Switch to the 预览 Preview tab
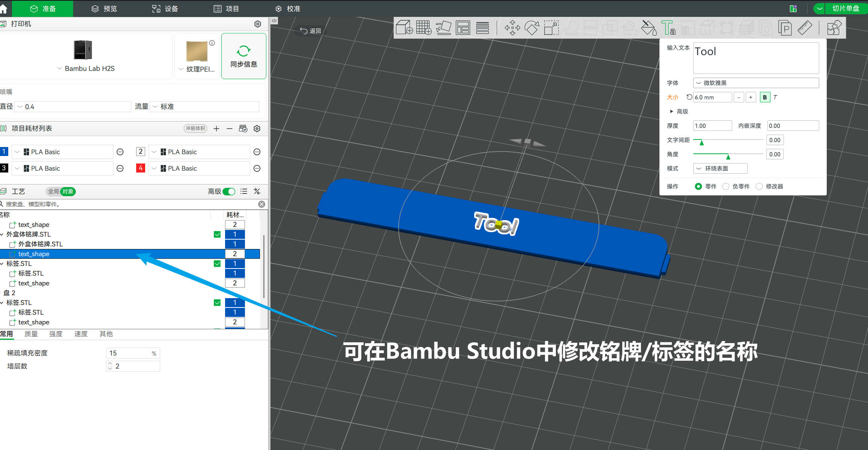 [x=104, y=9]
